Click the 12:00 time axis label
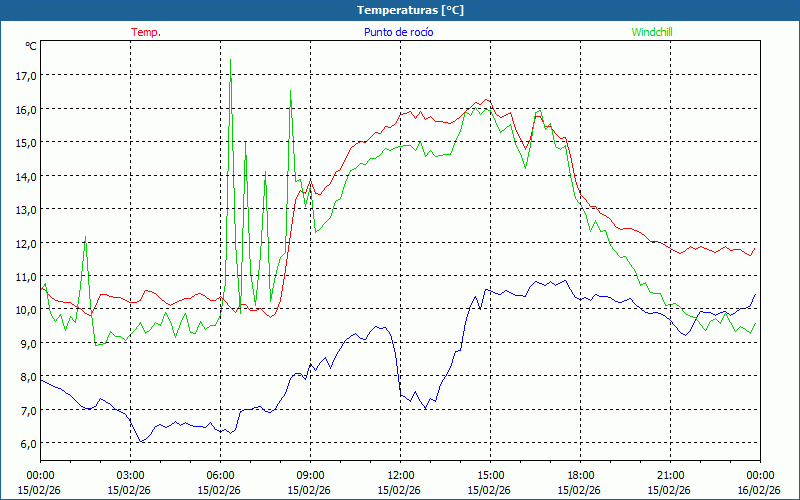This screenshot has width=800, height=500. point(400,475)
